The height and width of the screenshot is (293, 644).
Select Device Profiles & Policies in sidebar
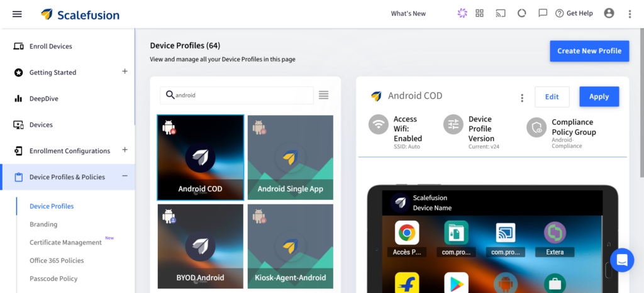tap(67, 177)
